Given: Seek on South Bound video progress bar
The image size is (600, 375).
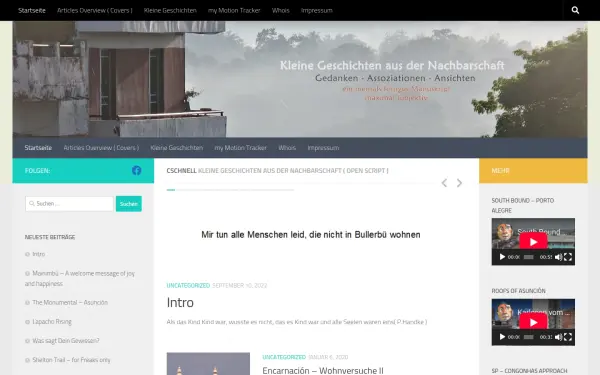Looking at the screenshot, I should (x=529, y=257).
